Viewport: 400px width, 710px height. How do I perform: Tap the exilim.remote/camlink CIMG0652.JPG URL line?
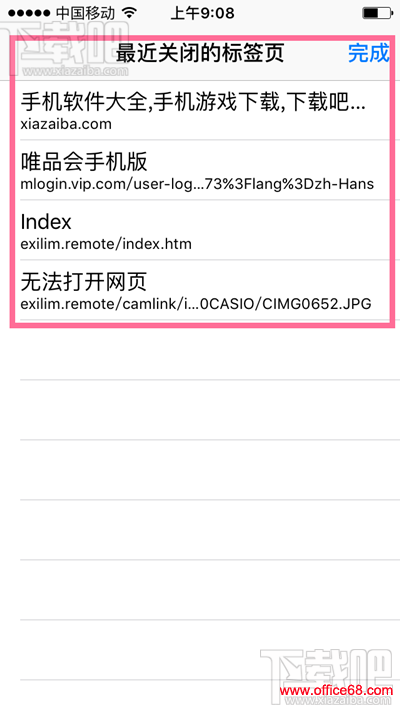pyautogui.click(x=196, y=304)
